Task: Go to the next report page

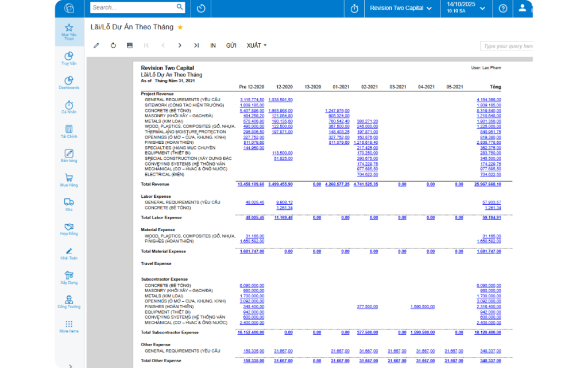Action: [180, 45]
